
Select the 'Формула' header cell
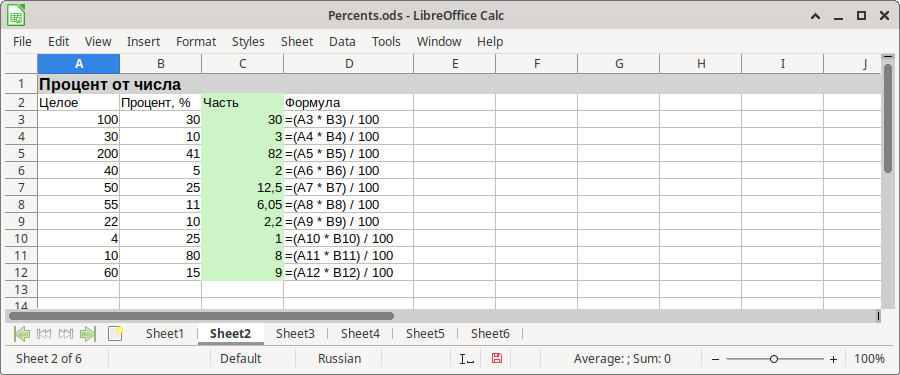click(x=348, y=102)
